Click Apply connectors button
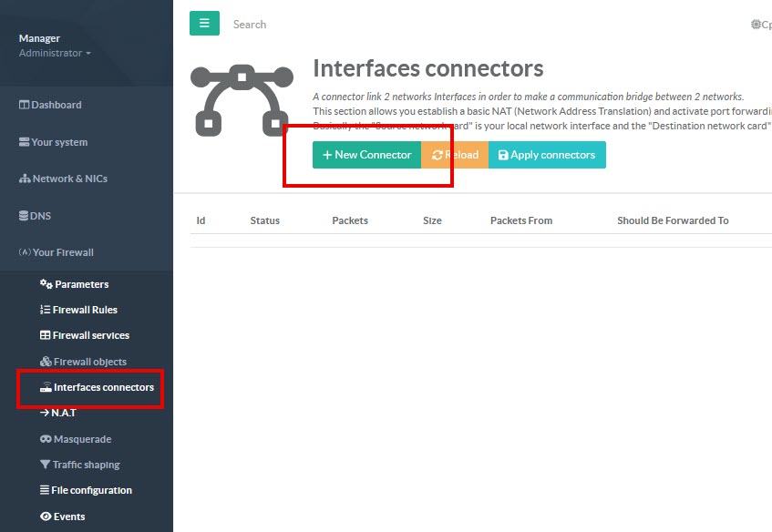Screen dimensions: 772x532 [x=547, y=155]
